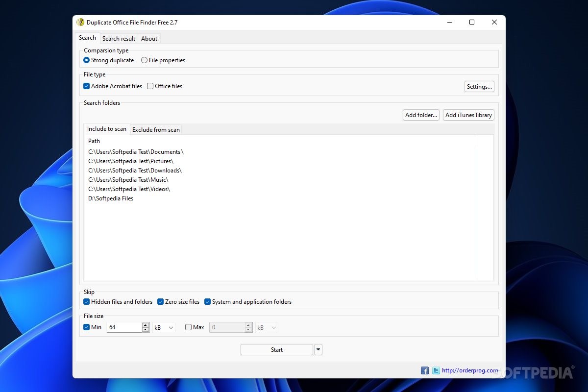This screenshot has height=392, width=588.
Task: Select the Music folder path row
Action: pos(280,180)
